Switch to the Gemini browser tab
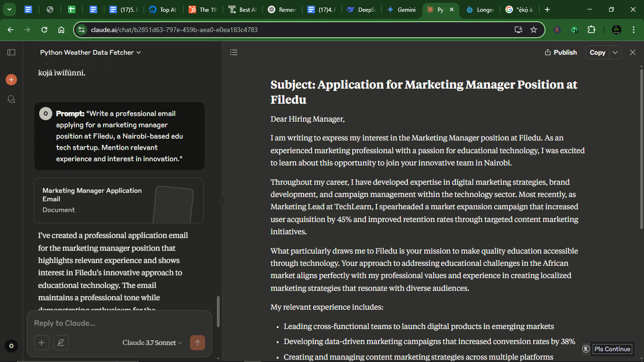 pos(401,9)
